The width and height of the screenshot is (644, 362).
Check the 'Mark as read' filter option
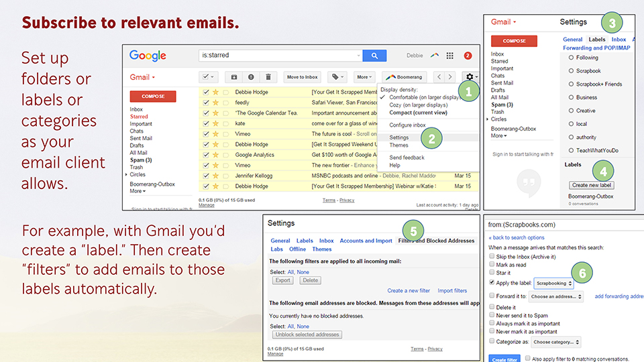coord(492,264)
